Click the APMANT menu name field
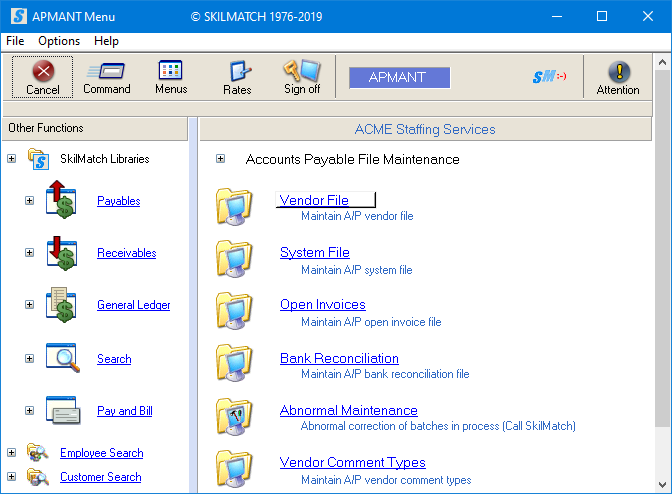 click(399, 78)
